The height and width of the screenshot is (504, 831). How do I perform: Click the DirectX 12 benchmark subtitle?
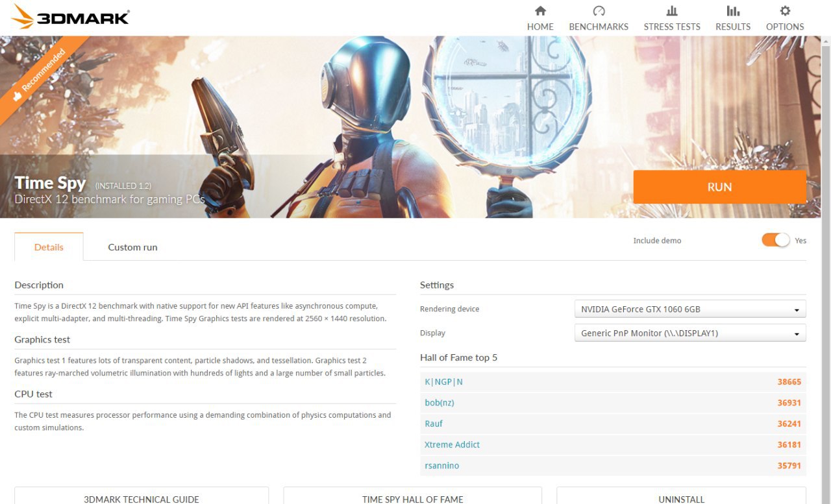(x=110, y=200)
